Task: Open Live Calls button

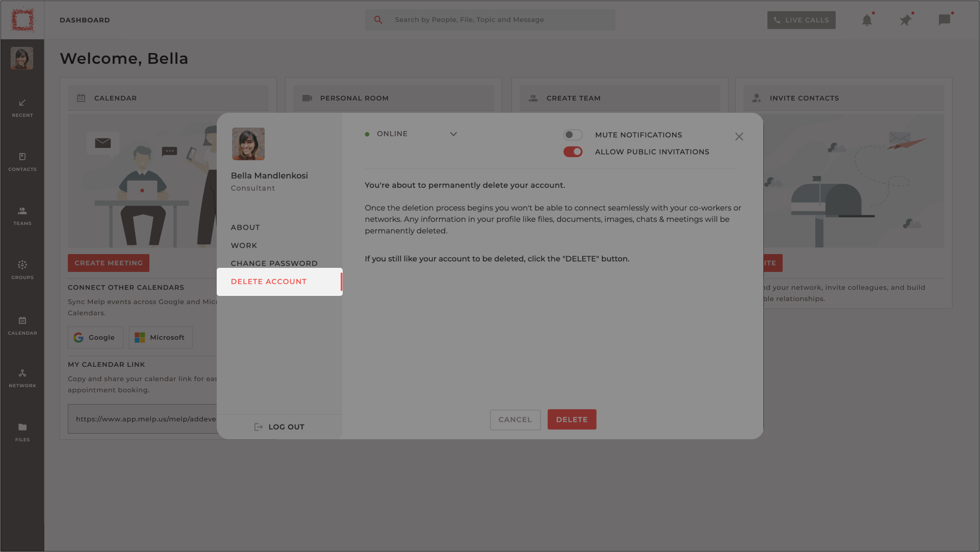Action: click(801, 20)
